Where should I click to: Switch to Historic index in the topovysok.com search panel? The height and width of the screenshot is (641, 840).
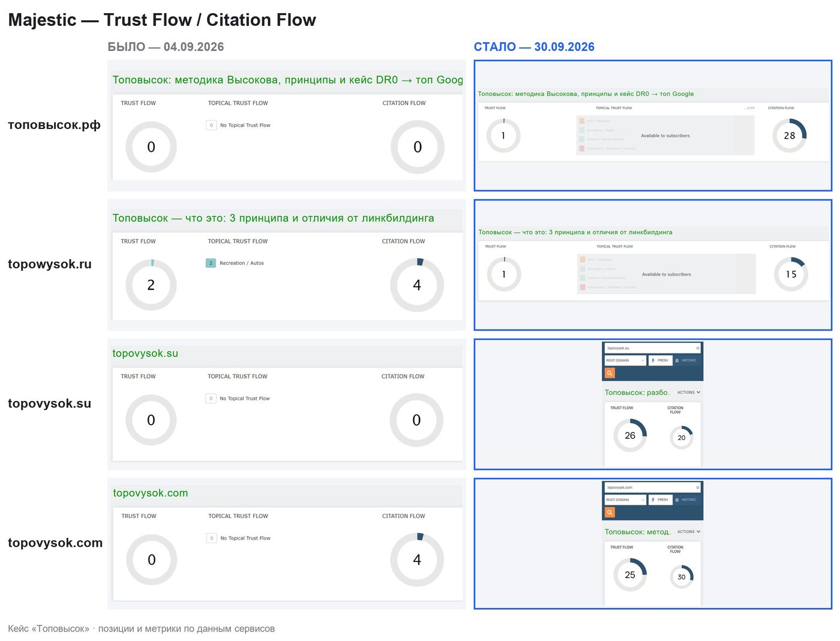coord(686,500)
